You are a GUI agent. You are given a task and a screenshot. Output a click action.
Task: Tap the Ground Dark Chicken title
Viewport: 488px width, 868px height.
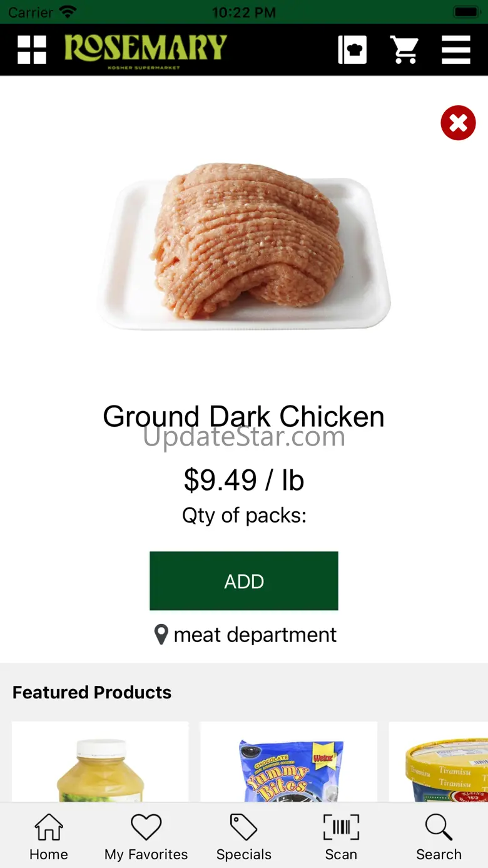click(244, 416)
